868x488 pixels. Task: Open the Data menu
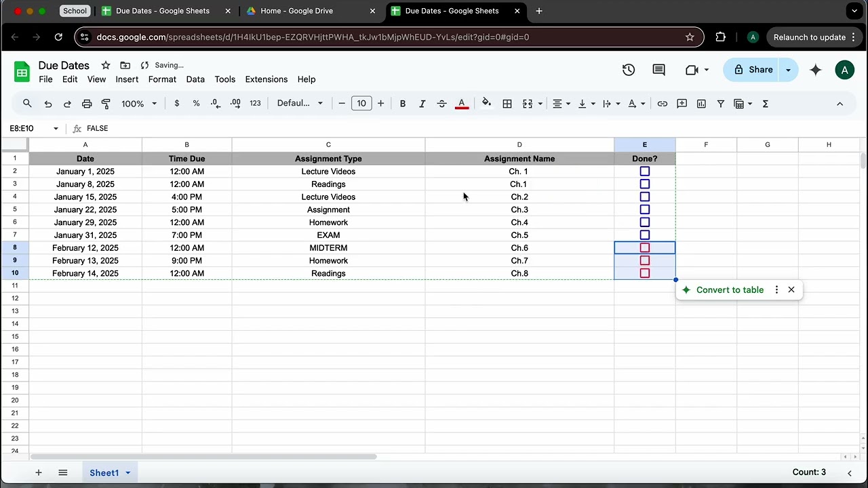click(195, 79)
